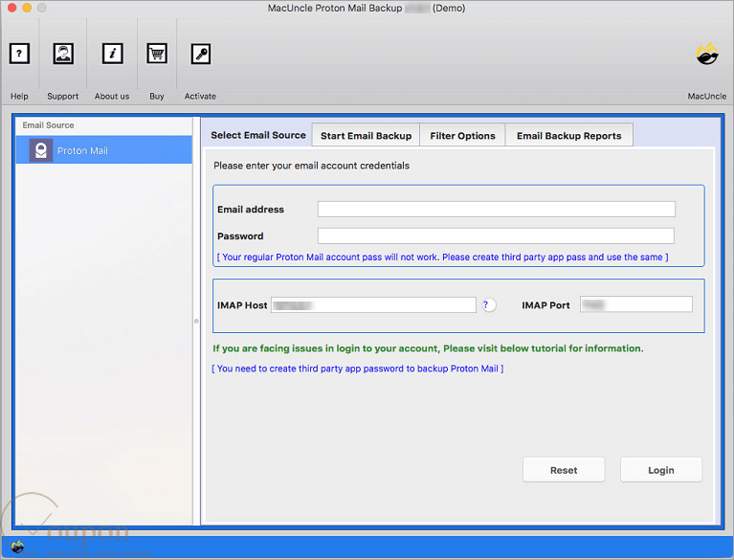Open the Help toolbar icon
The width and height of the screenshot is (734, 560).
[19, 54]
